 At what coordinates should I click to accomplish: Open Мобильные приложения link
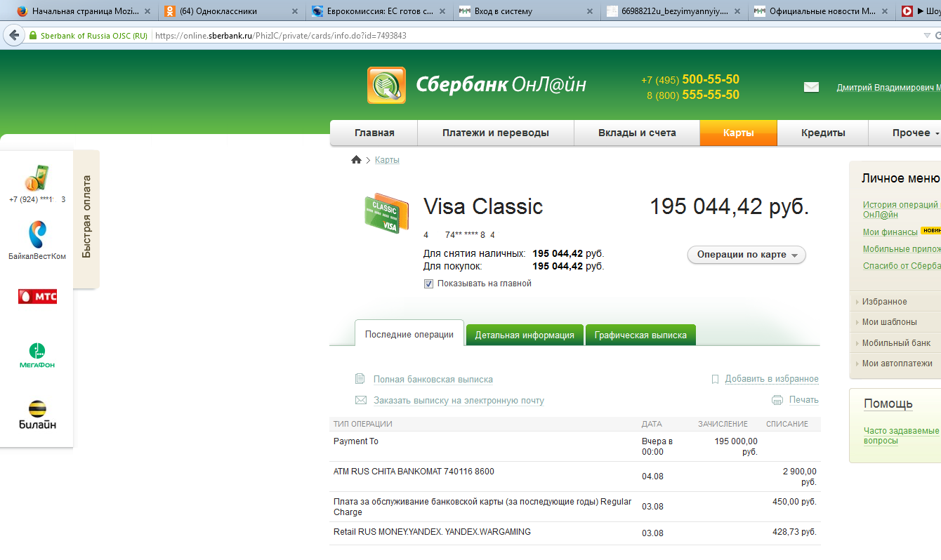pyautogui.click(x=902, y=249)
